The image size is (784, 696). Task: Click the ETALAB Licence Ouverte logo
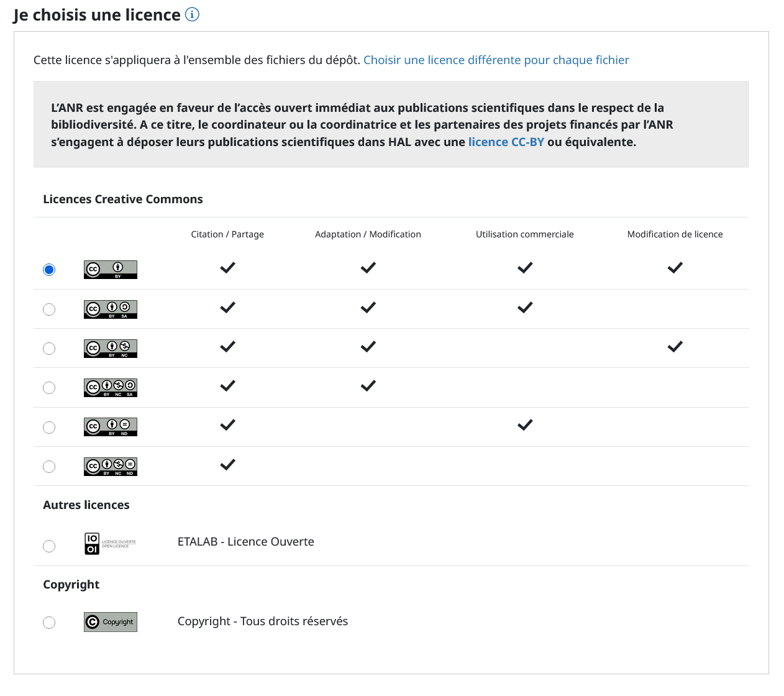tap(110, 544)
